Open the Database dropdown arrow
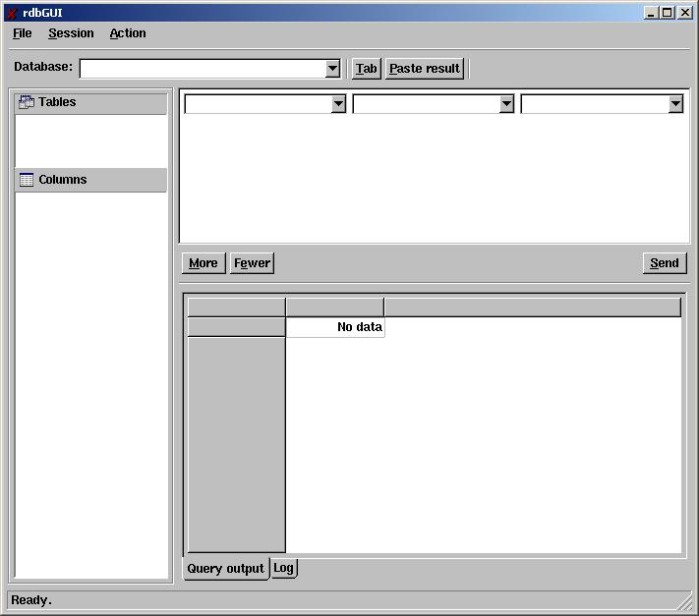The height and width of the screenshot is (616, 699). click(x=332, y=69)
